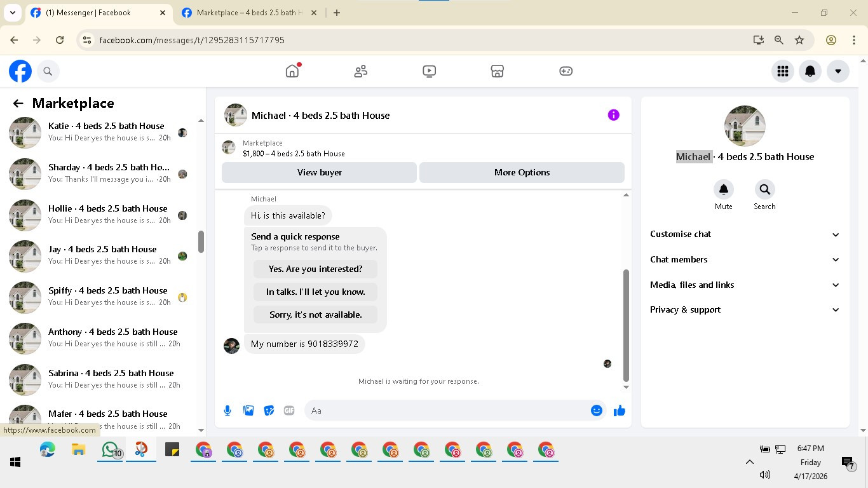Open the Chrome profile icon
The image size is (868, 488).
pyautogui.click(x=831, y=40)
